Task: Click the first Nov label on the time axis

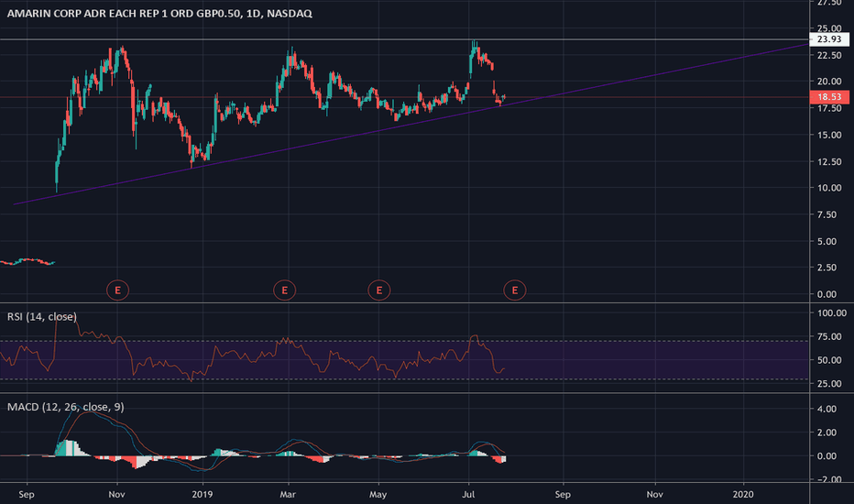Action: [116, 495]
